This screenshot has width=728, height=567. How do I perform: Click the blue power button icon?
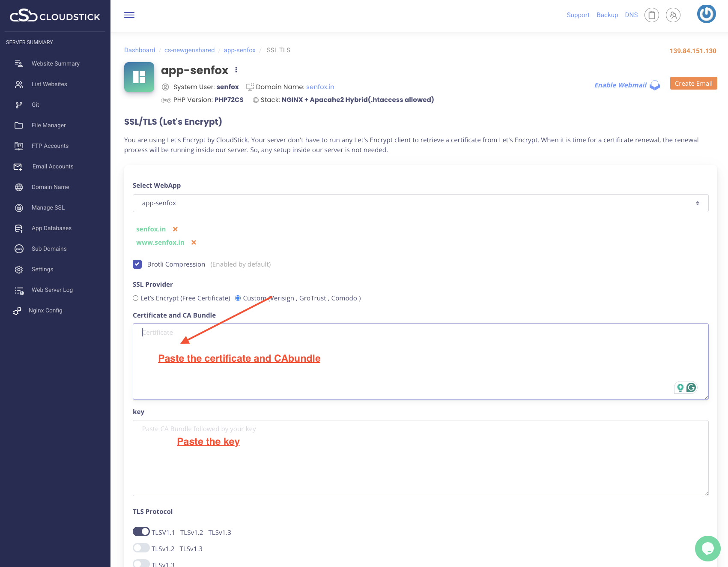706,14
